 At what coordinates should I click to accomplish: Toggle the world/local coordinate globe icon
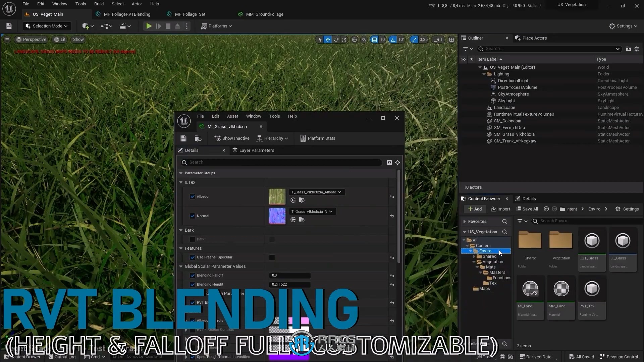[x=354, y=40]
